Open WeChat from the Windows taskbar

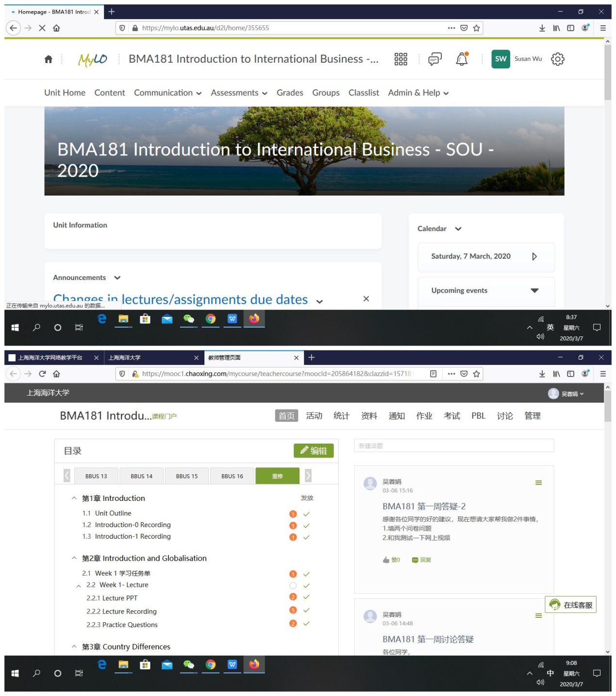[188, 319]
